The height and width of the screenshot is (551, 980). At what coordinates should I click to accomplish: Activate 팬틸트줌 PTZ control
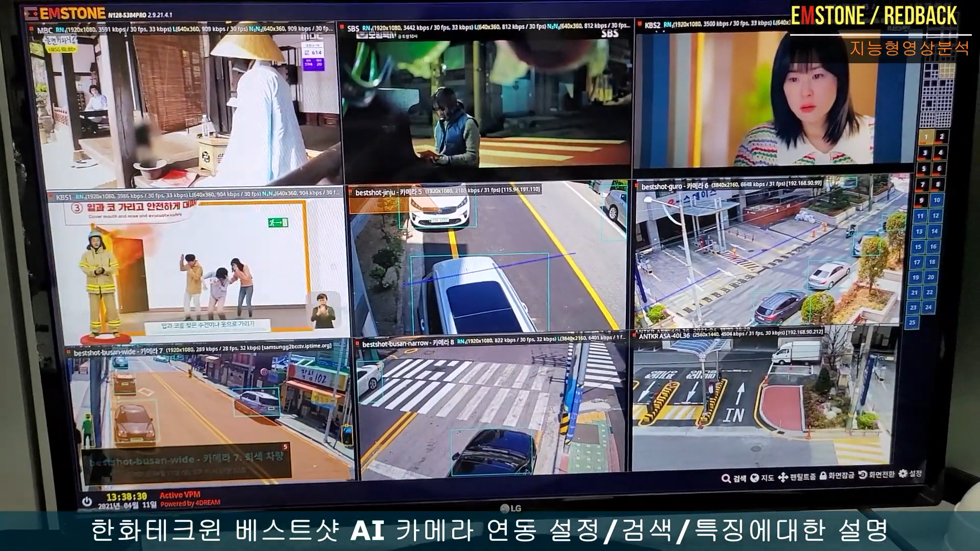(797, 477)
